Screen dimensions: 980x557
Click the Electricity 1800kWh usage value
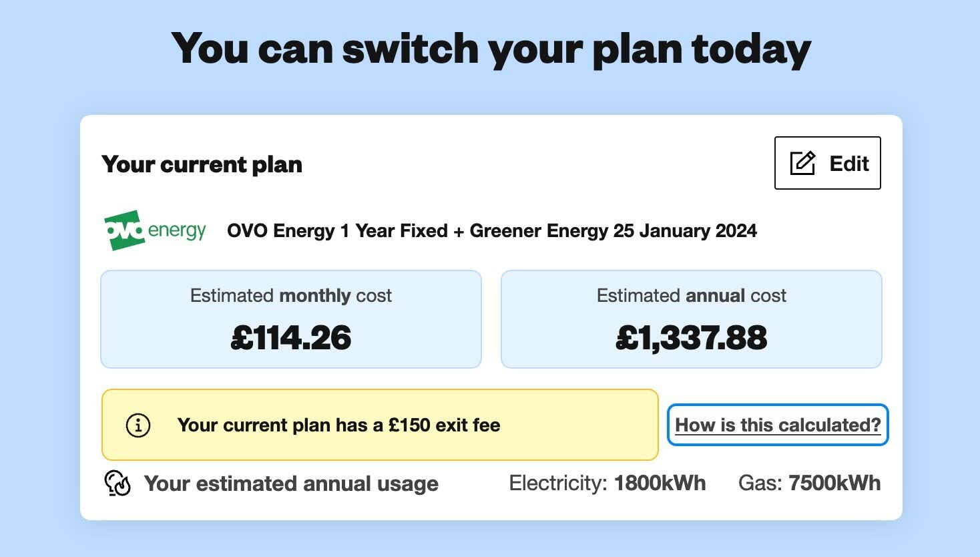pos(607,483)
